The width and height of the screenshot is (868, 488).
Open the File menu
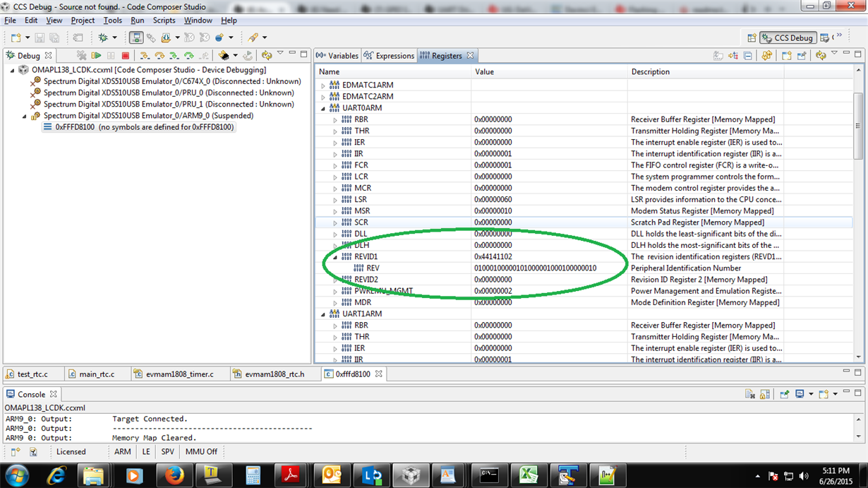point(10,20)
